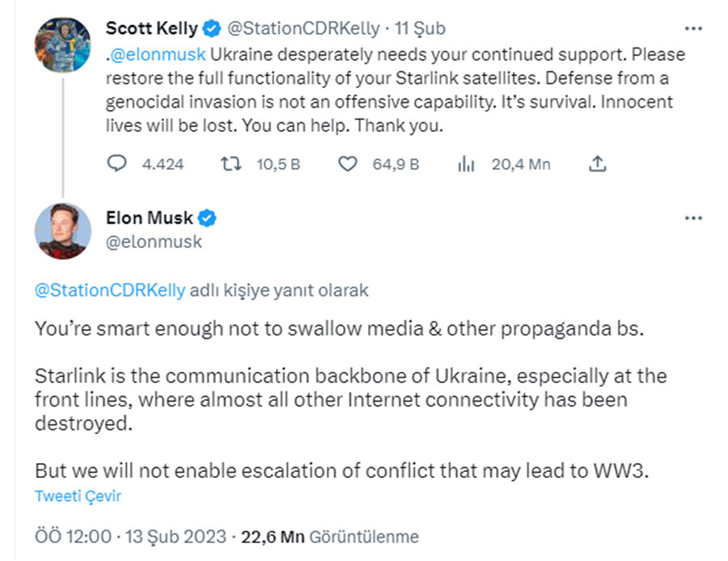Like Scott Kelly's tweet with heart icon
Screen dimensions: 728x561
point(347,164)
